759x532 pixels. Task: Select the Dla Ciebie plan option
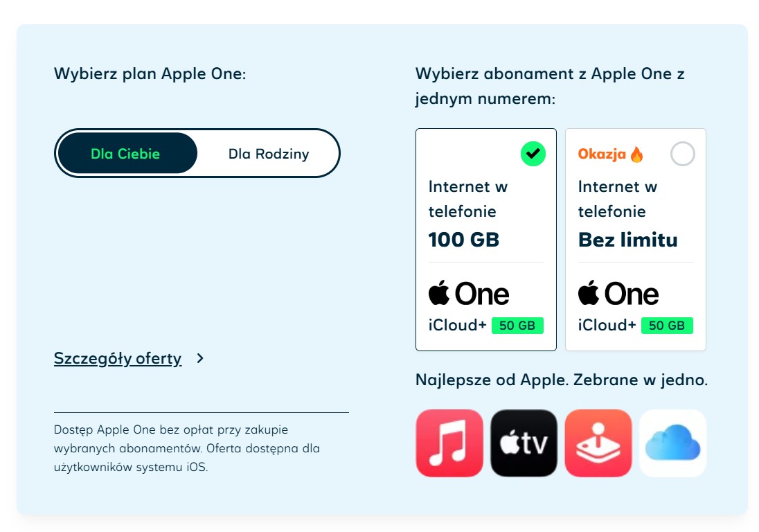125,154
